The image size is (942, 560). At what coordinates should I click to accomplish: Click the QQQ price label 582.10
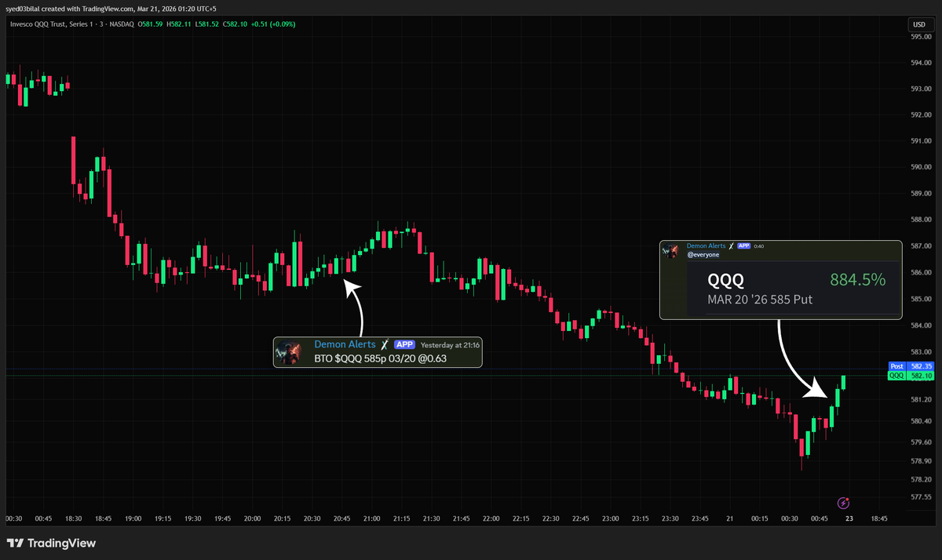(910, 376)
